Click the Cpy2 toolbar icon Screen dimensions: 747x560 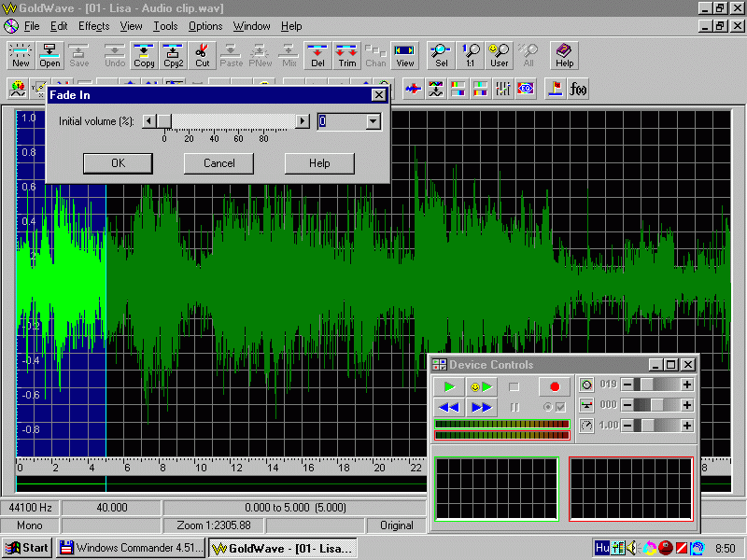point(174,55)
